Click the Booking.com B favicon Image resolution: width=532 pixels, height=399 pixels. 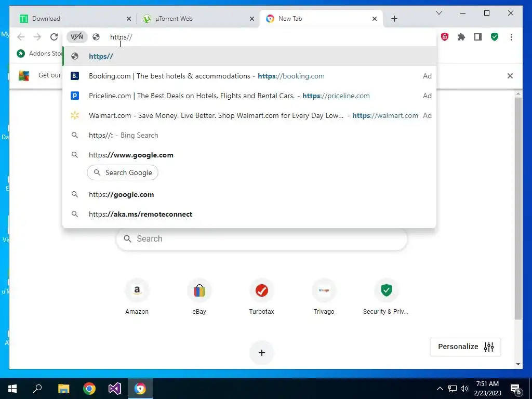click(x=75, y=76)
